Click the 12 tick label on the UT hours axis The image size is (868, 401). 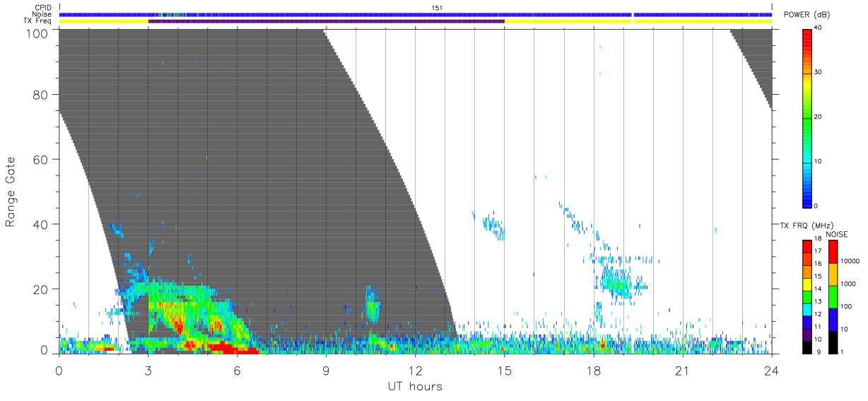click(x=415, y=371)
